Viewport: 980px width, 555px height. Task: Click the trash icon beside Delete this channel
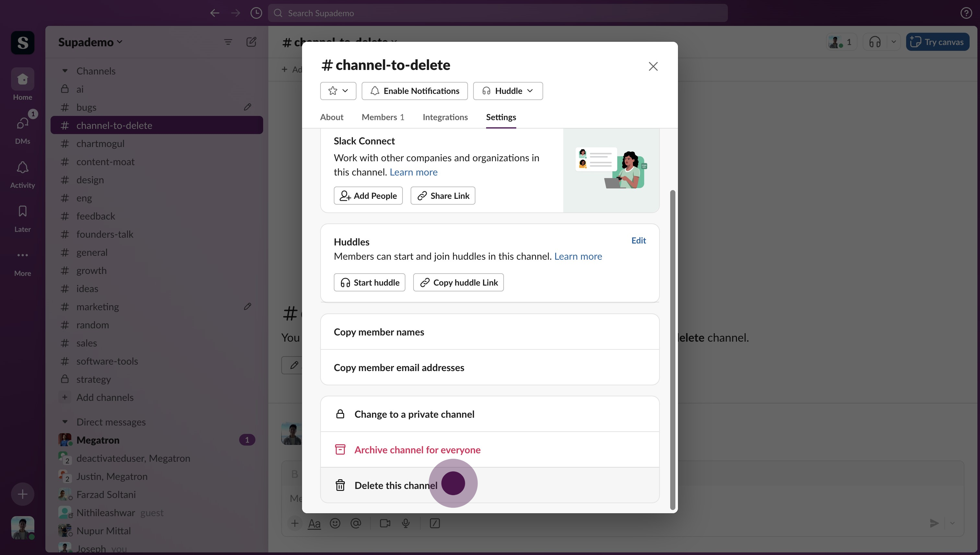point(340,485)
